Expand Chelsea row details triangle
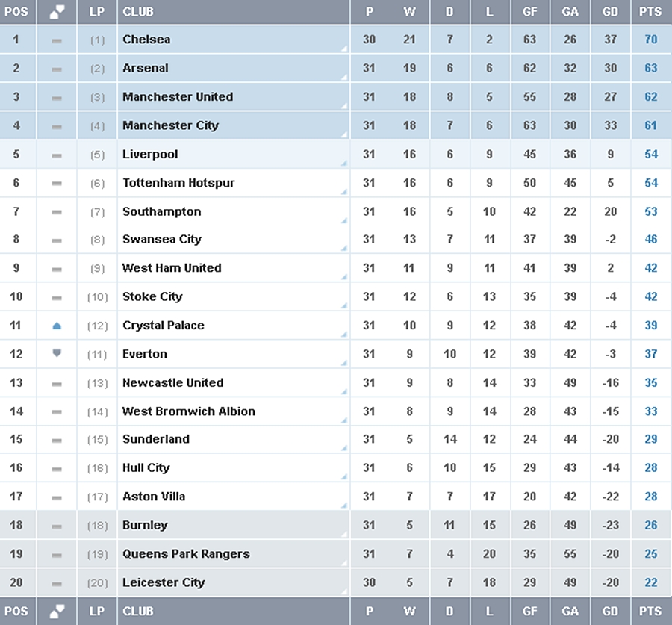This screenshot has width=672, height=625. [344, 49]
